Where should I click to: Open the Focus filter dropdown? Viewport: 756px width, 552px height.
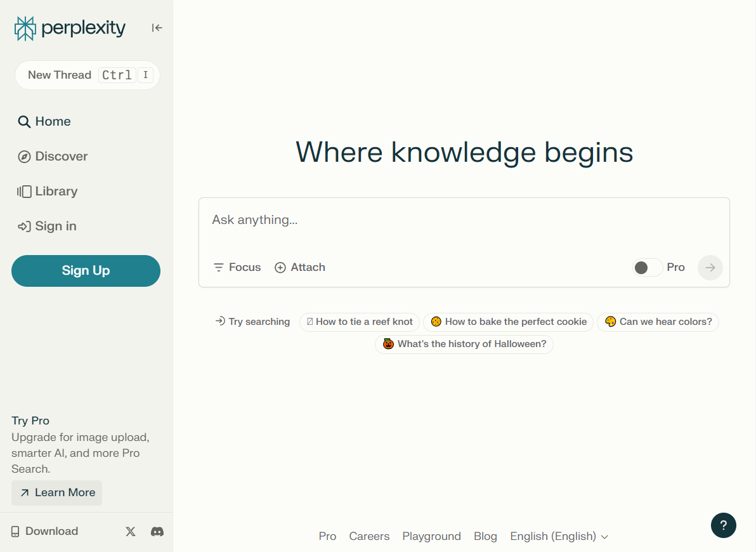click(x=237, y=268)
